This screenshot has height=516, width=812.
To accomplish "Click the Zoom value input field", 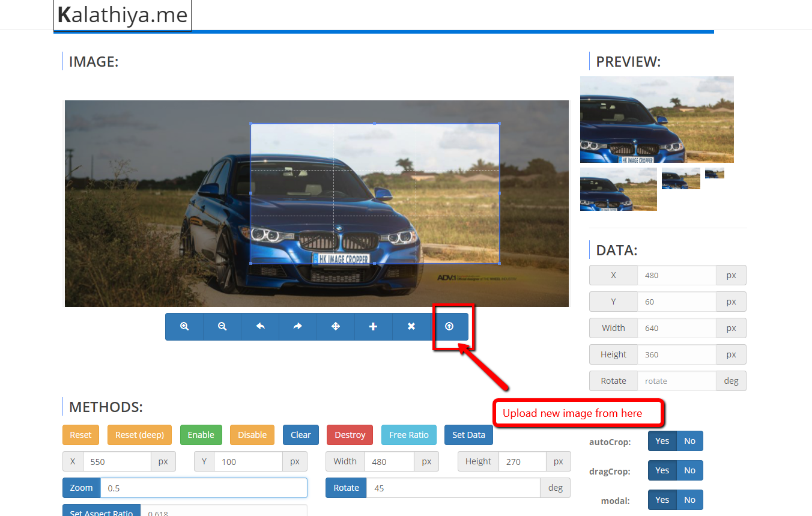I will pos(203,488).
